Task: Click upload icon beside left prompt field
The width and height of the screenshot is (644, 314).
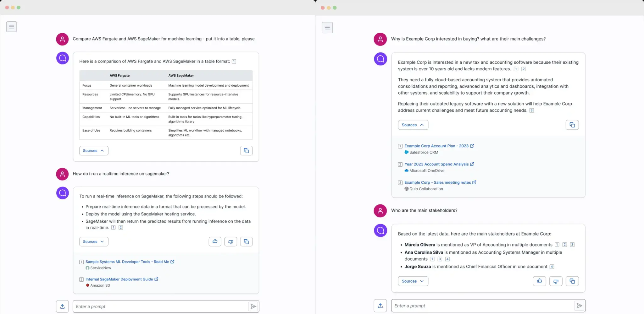Action: coord(62,306)
